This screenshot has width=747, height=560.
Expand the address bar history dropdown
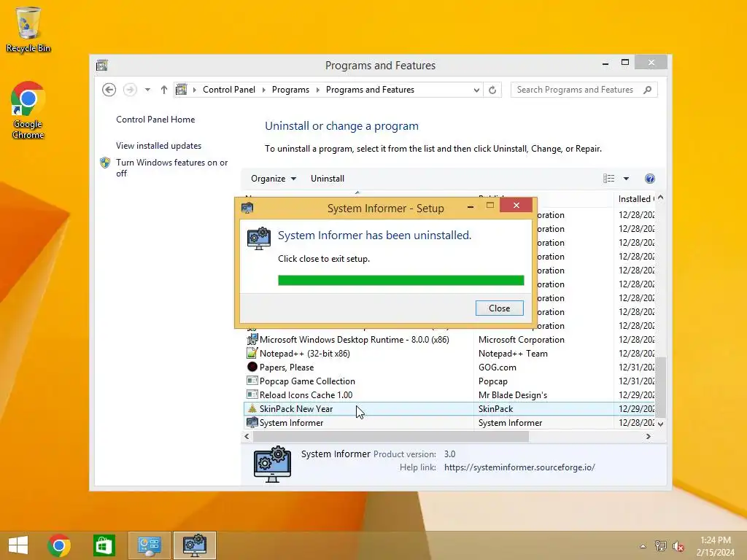476,90
